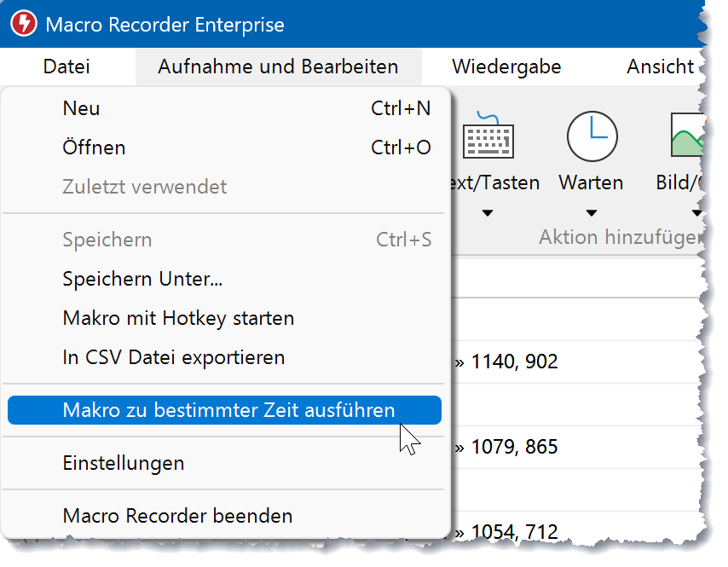Select In CSV Datei exportieren
The image size is (728, 567).
coord(173,357)
